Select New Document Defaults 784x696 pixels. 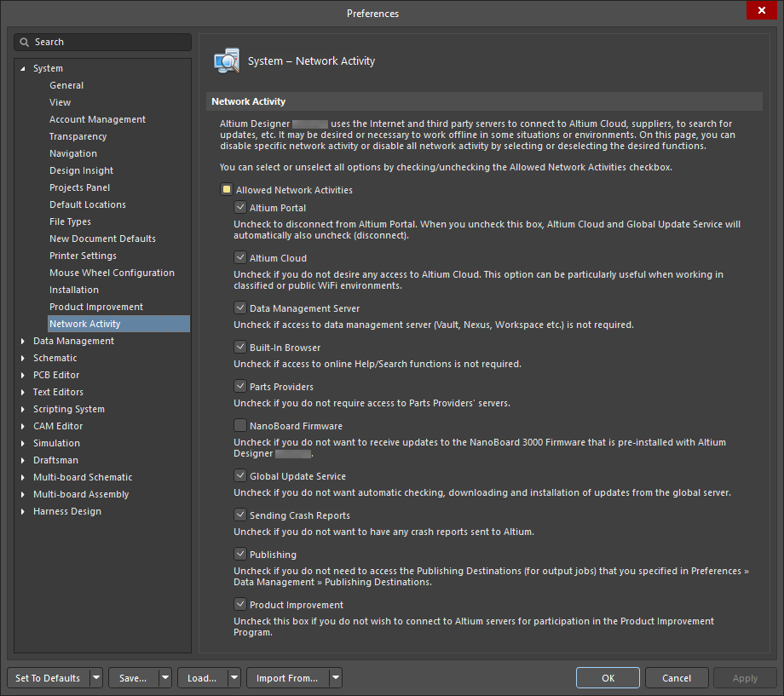[102, 239]
